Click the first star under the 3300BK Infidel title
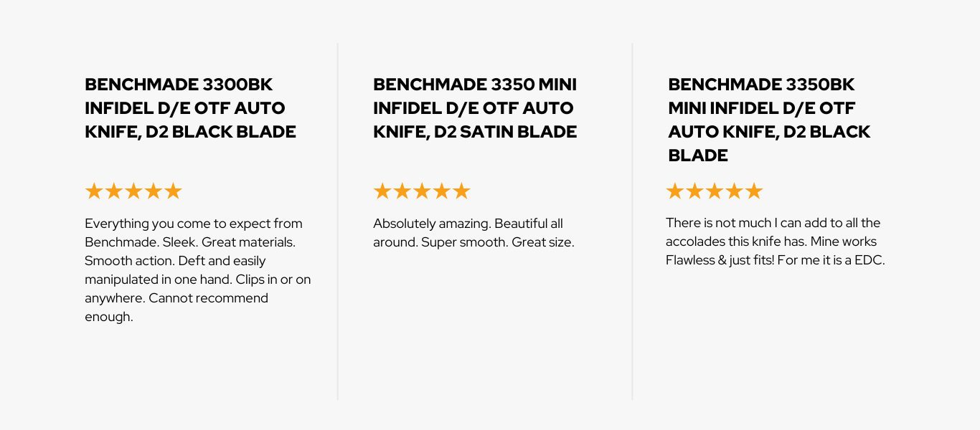 94,191
